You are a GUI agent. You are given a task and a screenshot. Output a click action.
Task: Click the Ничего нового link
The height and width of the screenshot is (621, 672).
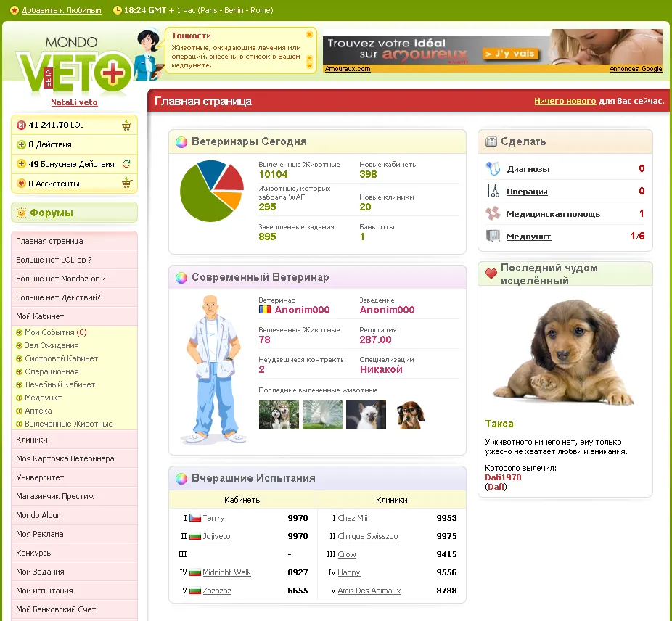[565, 101]
